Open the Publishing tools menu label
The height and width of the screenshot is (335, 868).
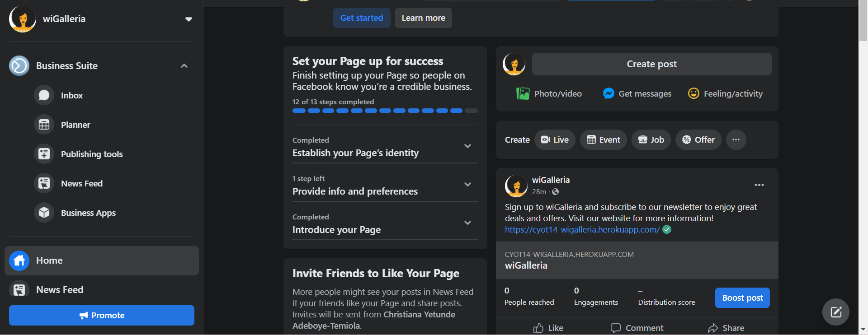[92, 154]
